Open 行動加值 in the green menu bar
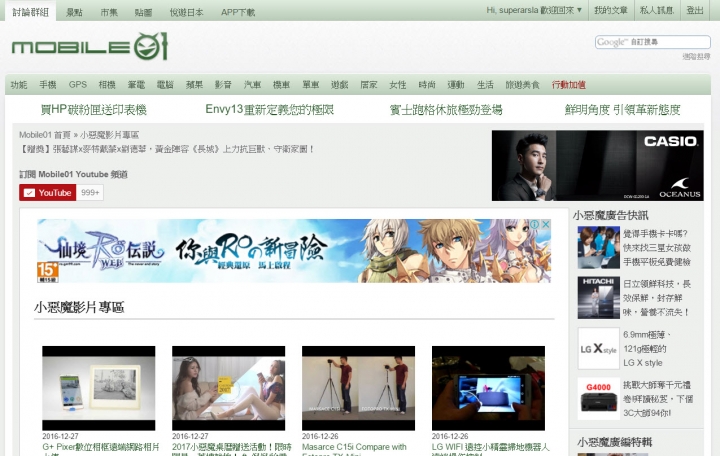 point(569,84)
